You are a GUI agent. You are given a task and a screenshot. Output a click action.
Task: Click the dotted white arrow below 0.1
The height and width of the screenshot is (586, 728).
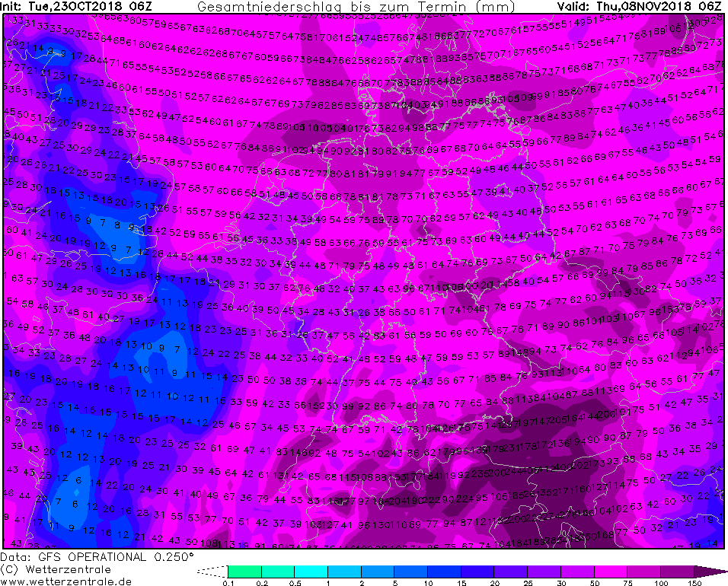(x=212, y=571)
